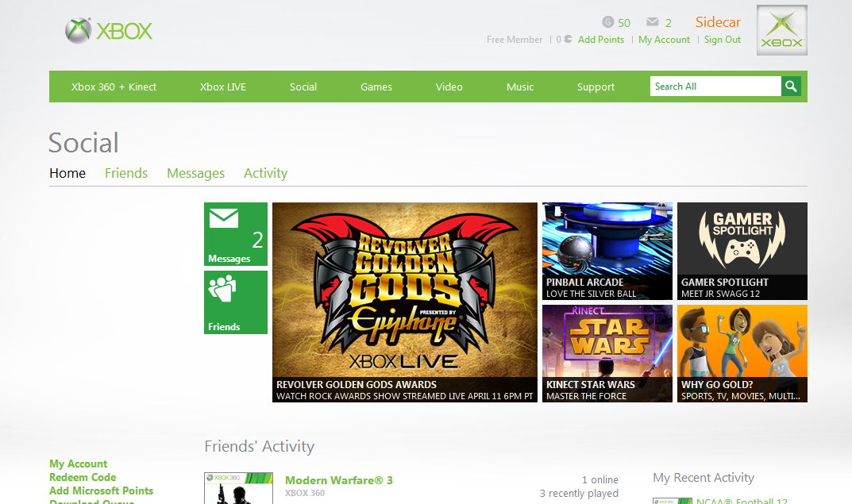This screenshot has width=852, height=504.
Task: Open the green Friends tile
Action: click(x=236, y=302)
